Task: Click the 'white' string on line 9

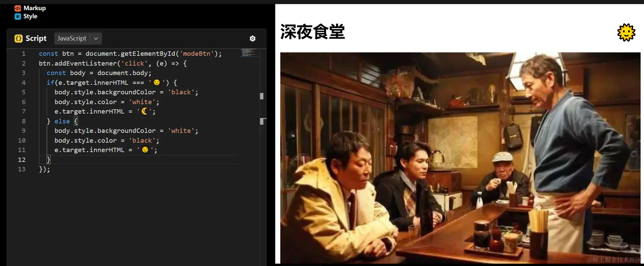Action: click(181, 130)
